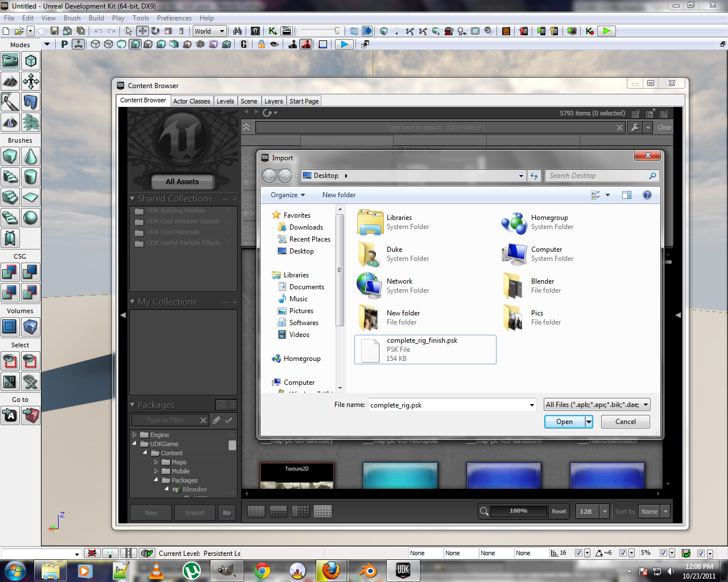
Task: Click the Reset zoom button in Content Browser
Action: coord(559,512)
